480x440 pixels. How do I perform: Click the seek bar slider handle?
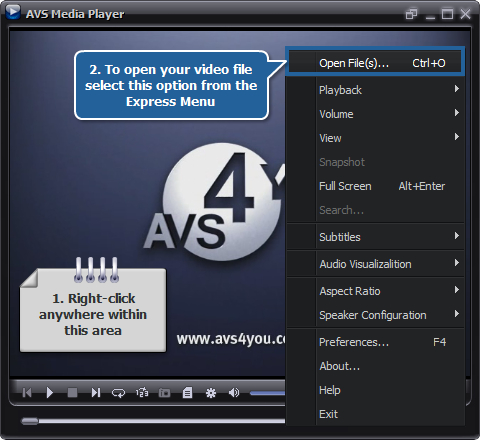click(30, 421)
